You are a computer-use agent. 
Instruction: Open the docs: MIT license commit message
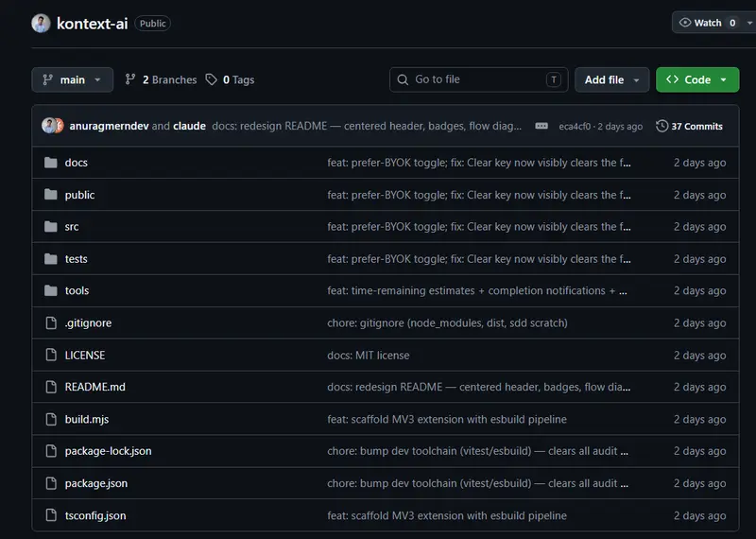(x=369, y=356)
